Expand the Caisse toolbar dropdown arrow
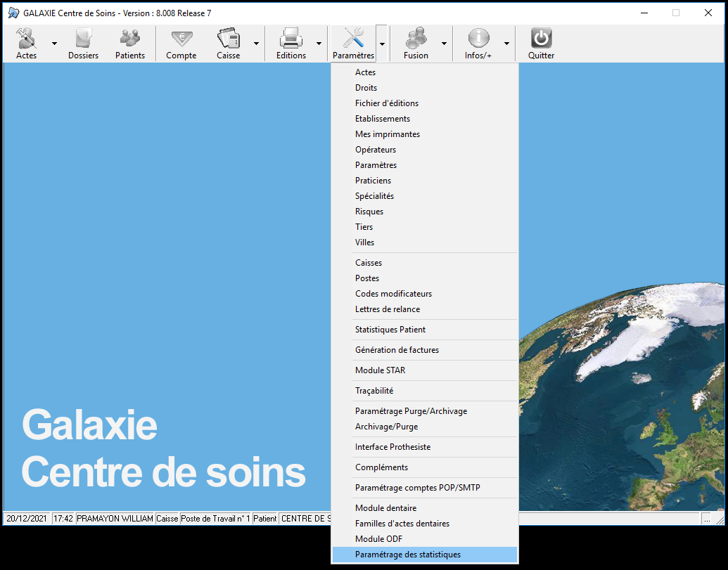728x570 pixels. [x=256, y=44]
